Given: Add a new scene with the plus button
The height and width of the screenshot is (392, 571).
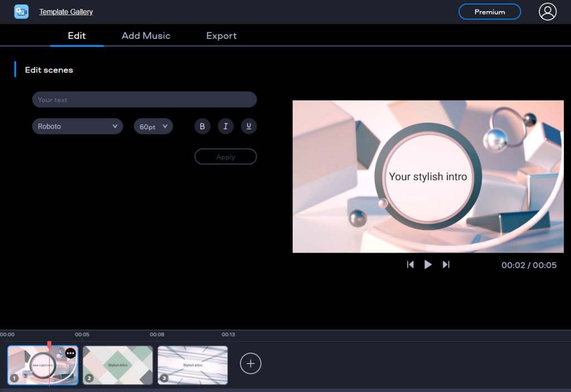Looking at the screenshot, I should click(250, 363).
